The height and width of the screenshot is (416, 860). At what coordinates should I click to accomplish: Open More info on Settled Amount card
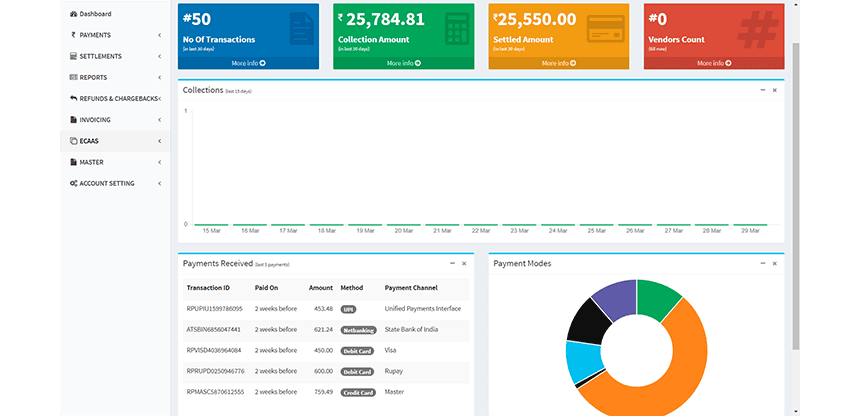click(x=559, y=63)
